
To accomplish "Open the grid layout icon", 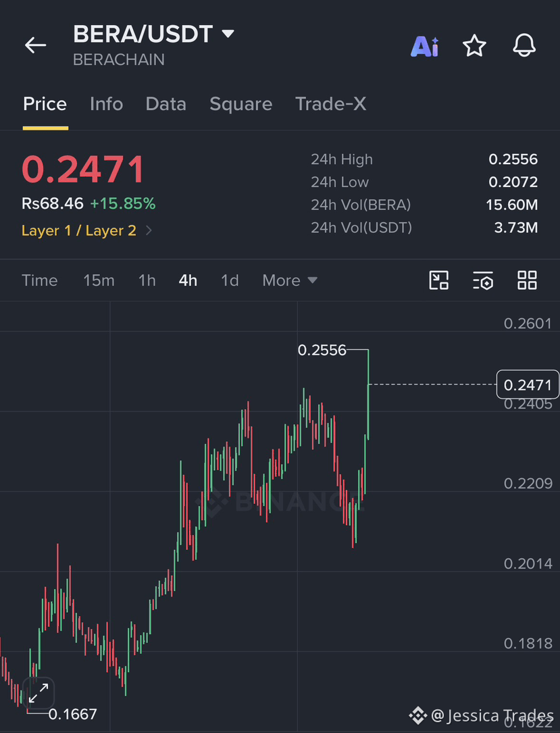I will click(527, 280).
